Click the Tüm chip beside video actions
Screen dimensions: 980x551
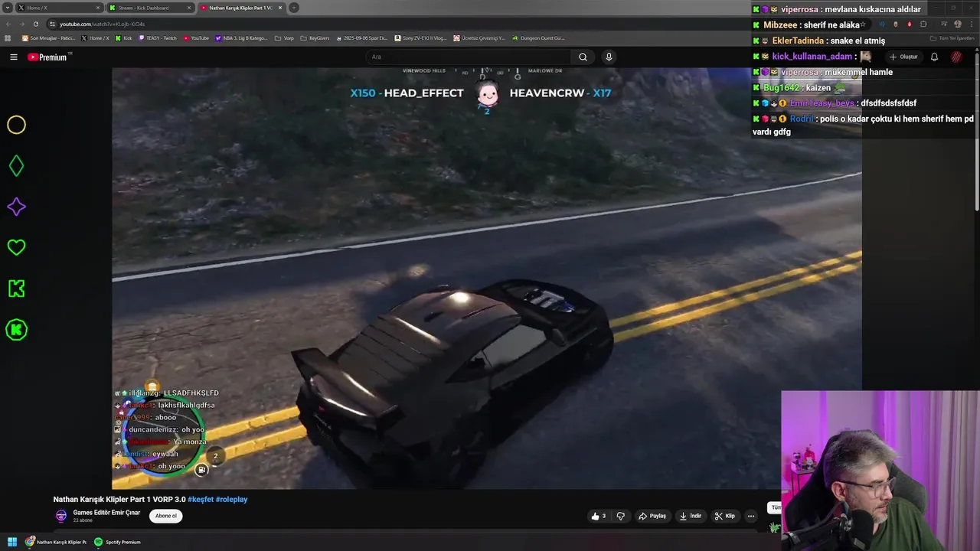click(x=775, y=507)
